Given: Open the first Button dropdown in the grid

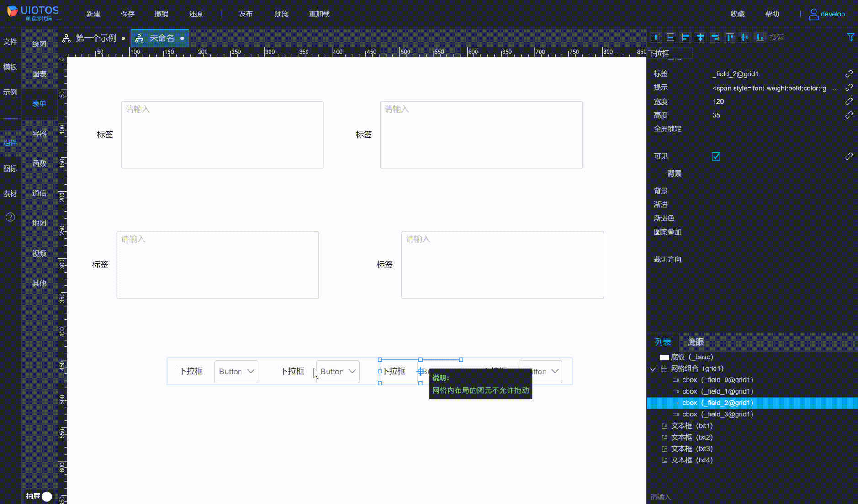Looking at the screenshot, I should click(x=250, y=371).
